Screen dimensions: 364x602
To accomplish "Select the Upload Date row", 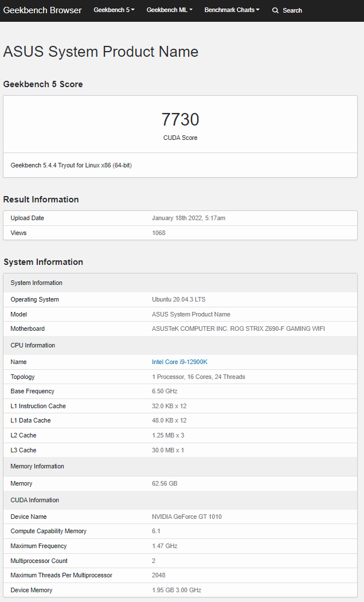I will point(180,218).
